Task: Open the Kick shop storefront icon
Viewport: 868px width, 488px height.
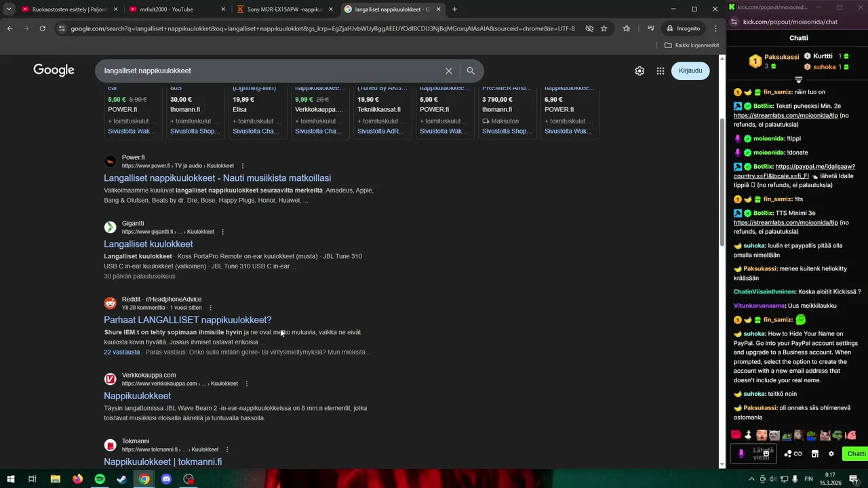Action: (x=815, y=453)
